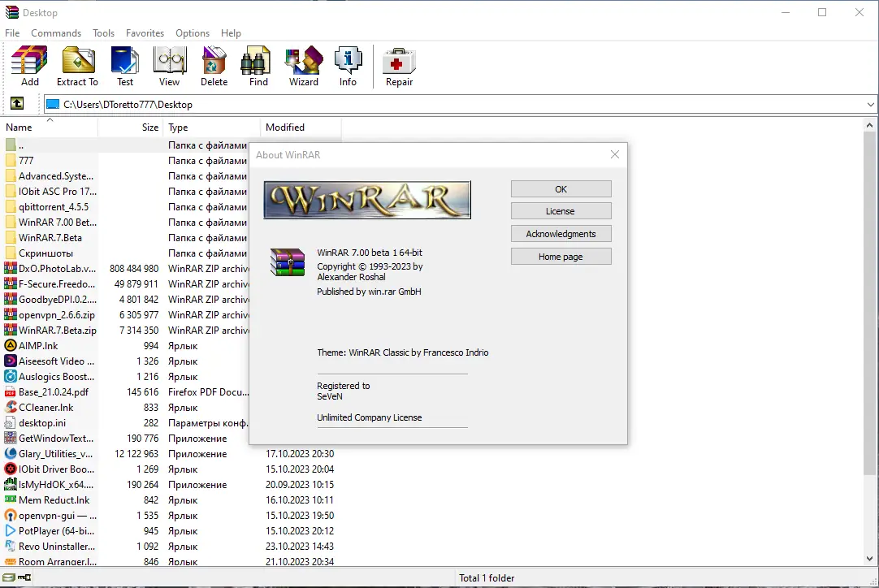This screenshot has width=879, height=588.
Task: Select the Base_21.0.24.pdf file icon
Action: pos(10,391)
